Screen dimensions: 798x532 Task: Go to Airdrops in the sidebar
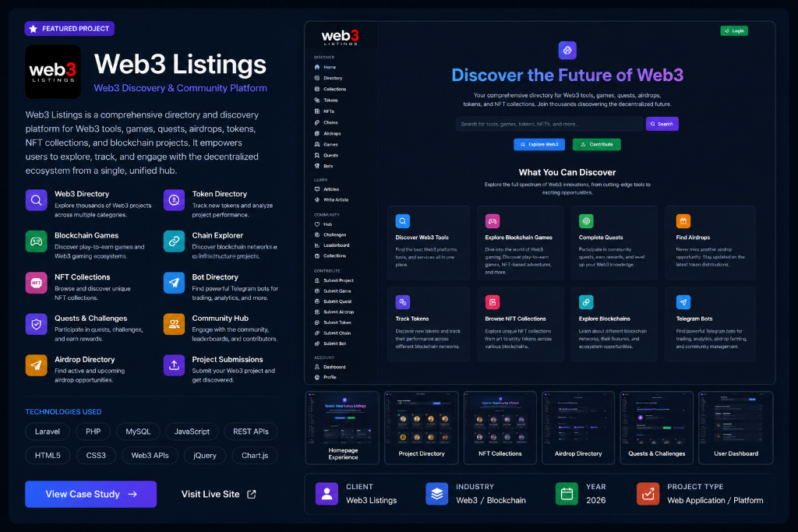pyautogui.click(x=328, y=134)
